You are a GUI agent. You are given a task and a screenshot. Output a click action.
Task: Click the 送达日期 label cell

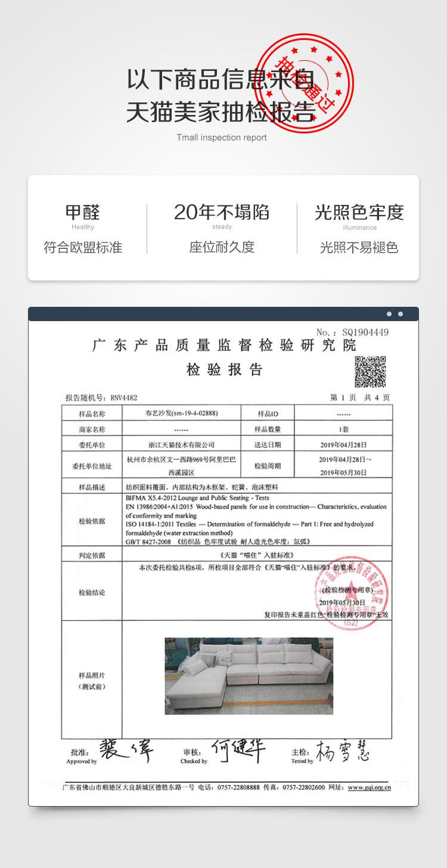[268, 444]
